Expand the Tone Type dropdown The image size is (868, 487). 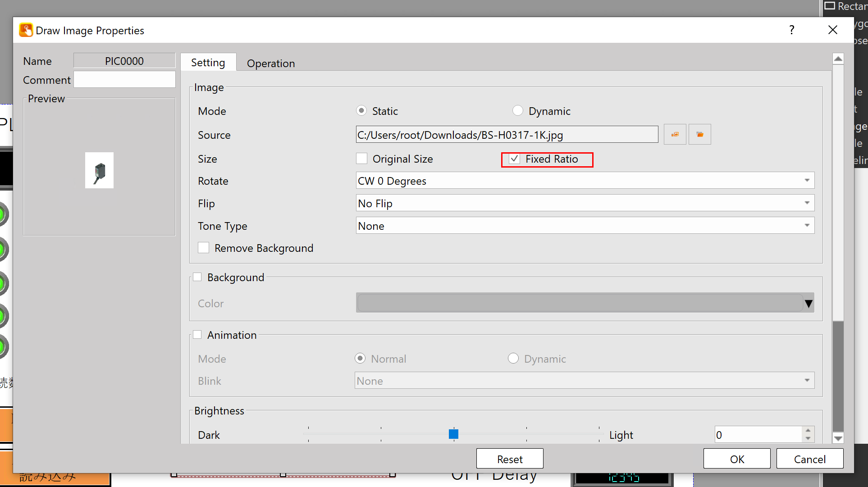[585, 226]
